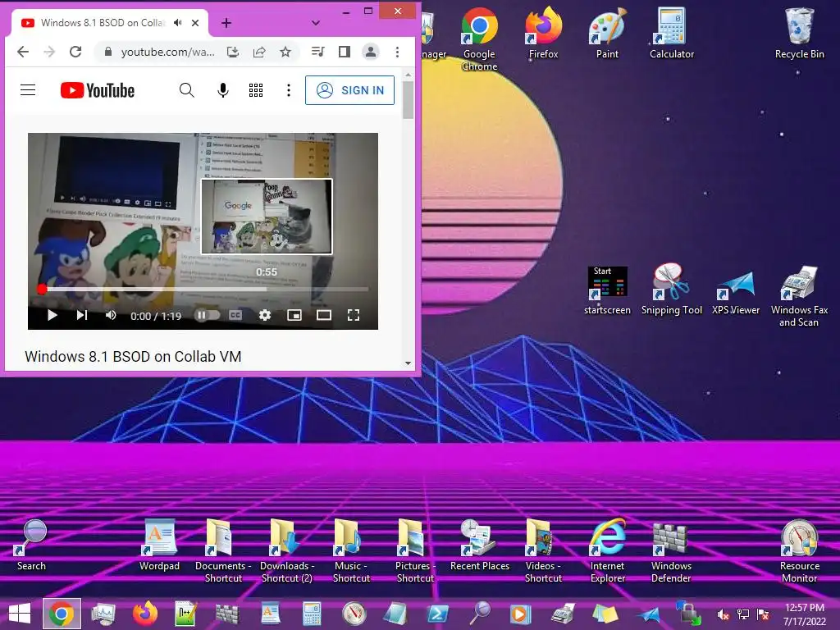Open the Chrome share icon in address bar
840x630 pixels.
coord(259,52)
